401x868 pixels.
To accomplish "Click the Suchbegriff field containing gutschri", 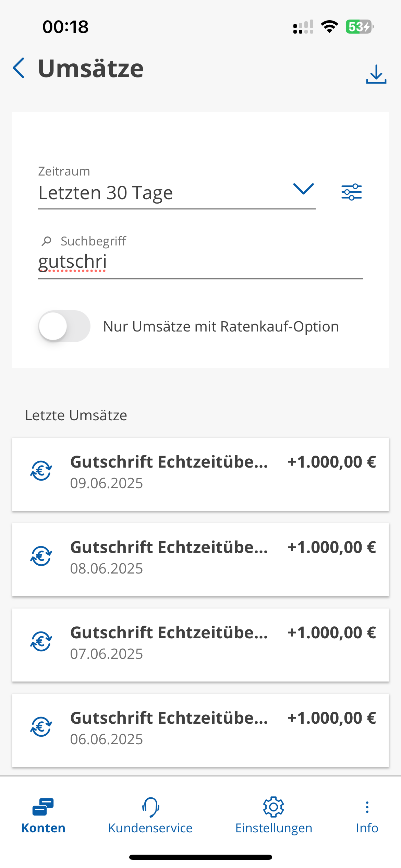I will [x=200, y=262].
